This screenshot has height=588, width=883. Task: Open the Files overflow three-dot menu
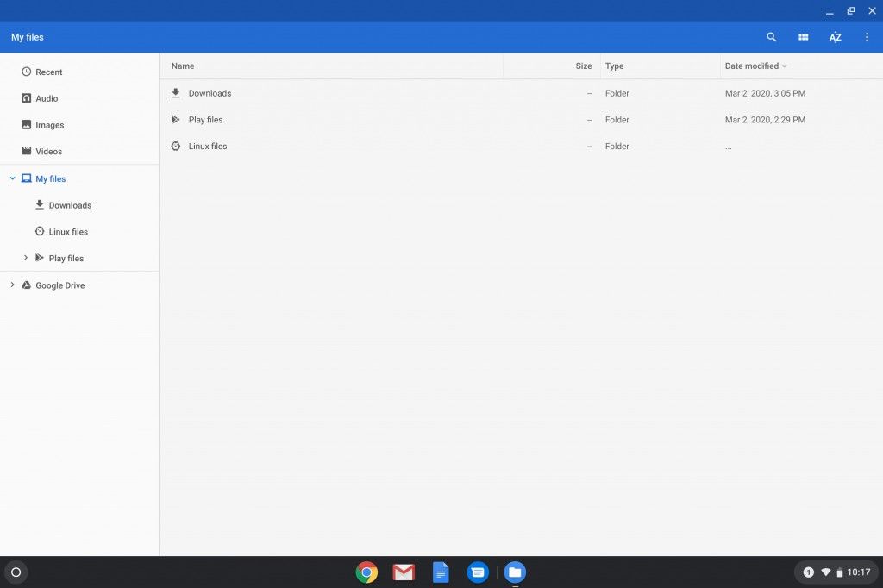[867, 37]
